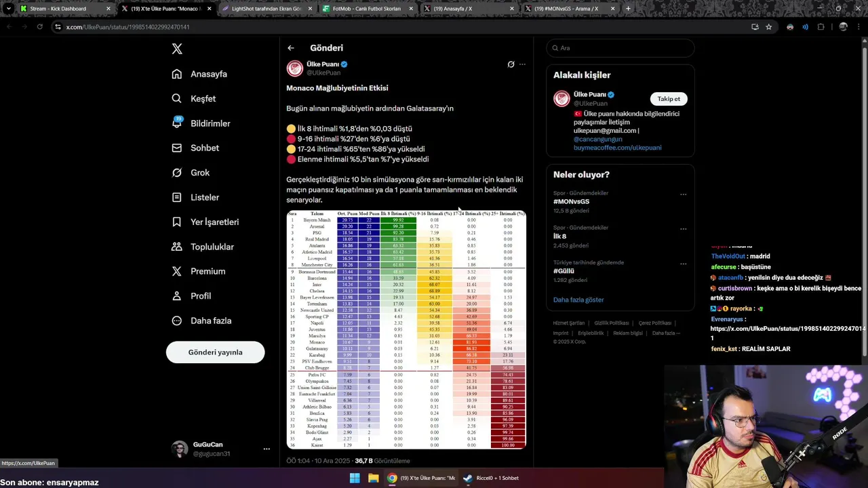Click the Ara search field
This screenshot has width=868, height=488.
620,48
